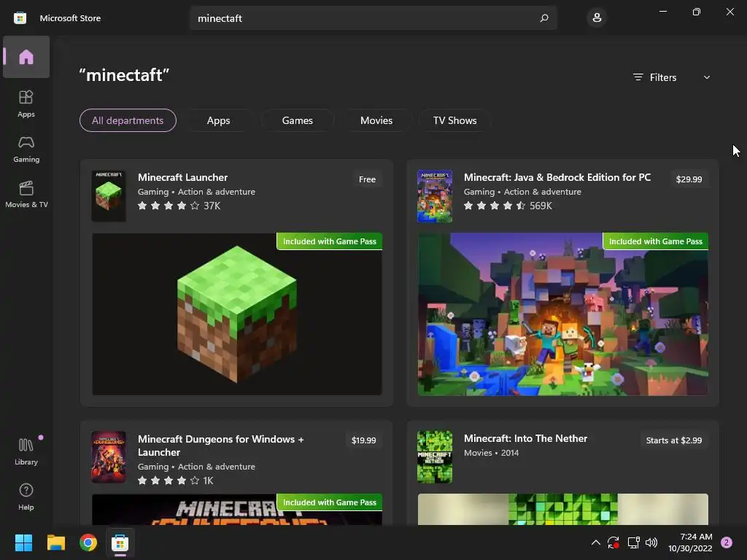The image size is (747, 560).
Task: Click the Microsoft Store logo in title bar
Action: 20,18
